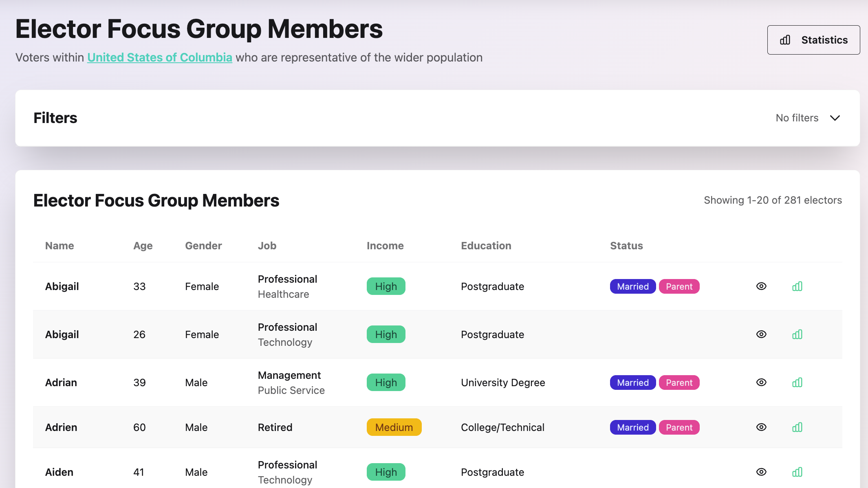868x488 pixels.
Task: Click the Name column header
Action: [x=59, y=246]
